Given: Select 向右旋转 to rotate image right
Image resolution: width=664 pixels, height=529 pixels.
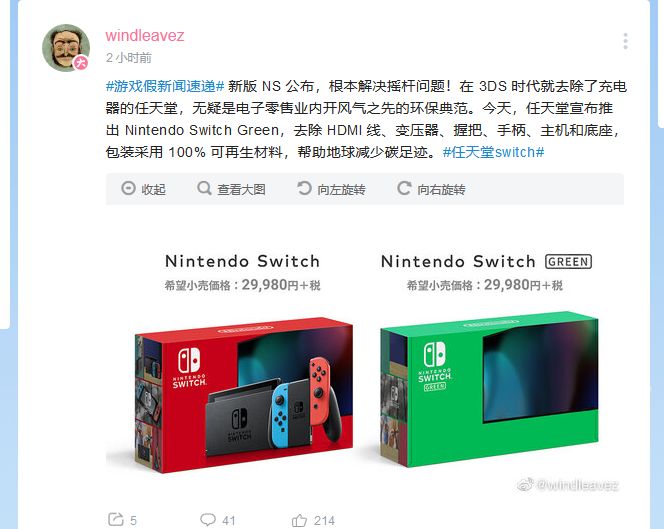Looking at the screenshot, I should coord(441,189).
